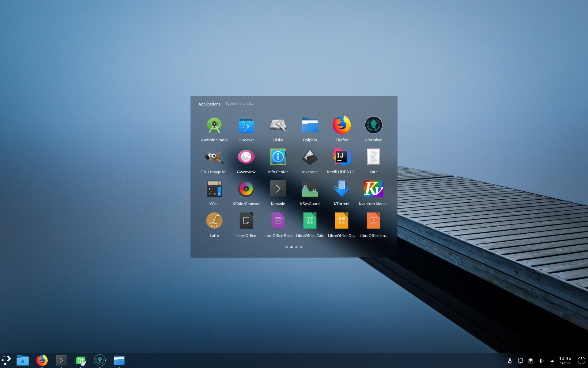
Task: Switch to Konsole in the taskbar
Action: tap(61, 360)
